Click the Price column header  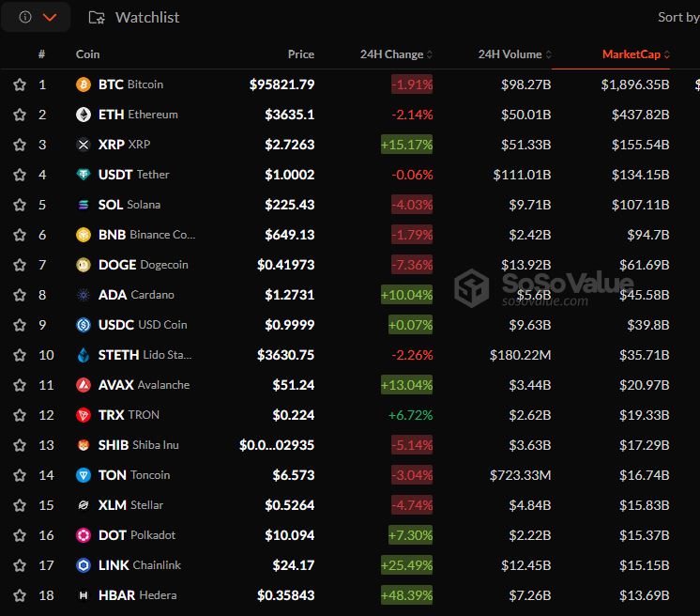[x=301, y=54]
